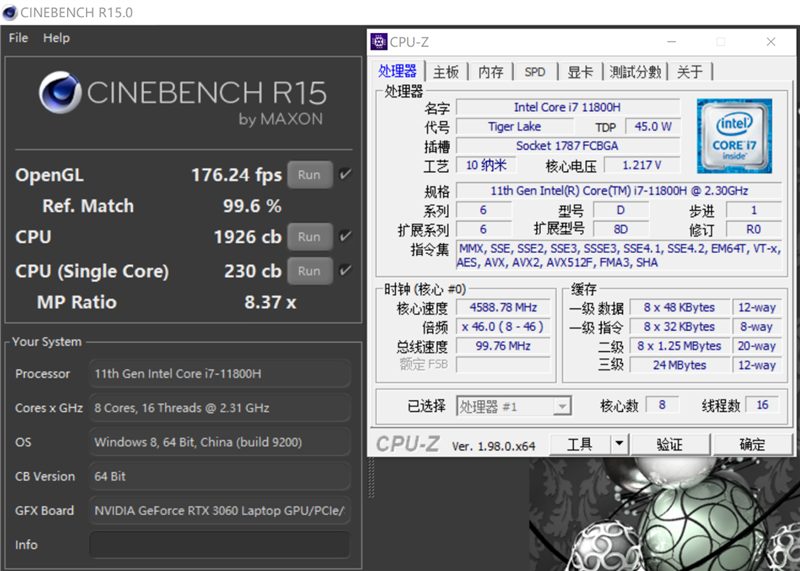The width and height of the screenshot is (800, 571).
Task: Minimize the CPU-Z window
Action: pos(671,42)
